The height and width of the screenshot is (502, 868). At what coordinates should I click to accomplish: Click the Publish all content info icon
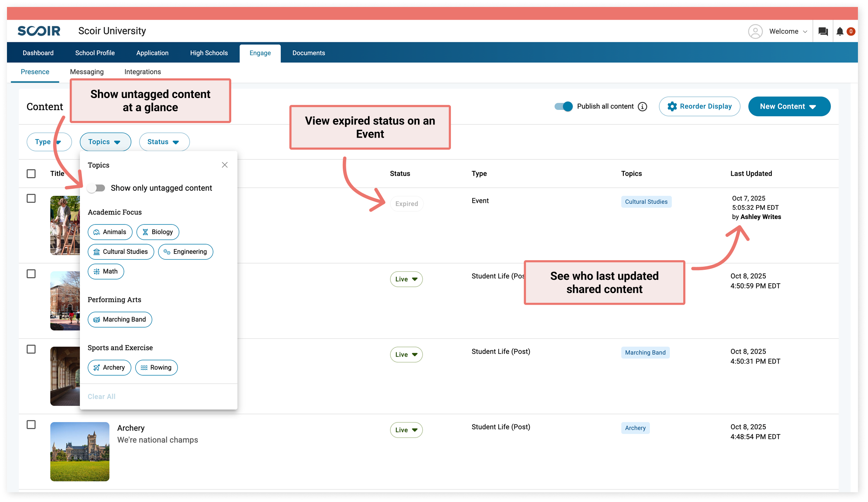[x=642, y=107]
